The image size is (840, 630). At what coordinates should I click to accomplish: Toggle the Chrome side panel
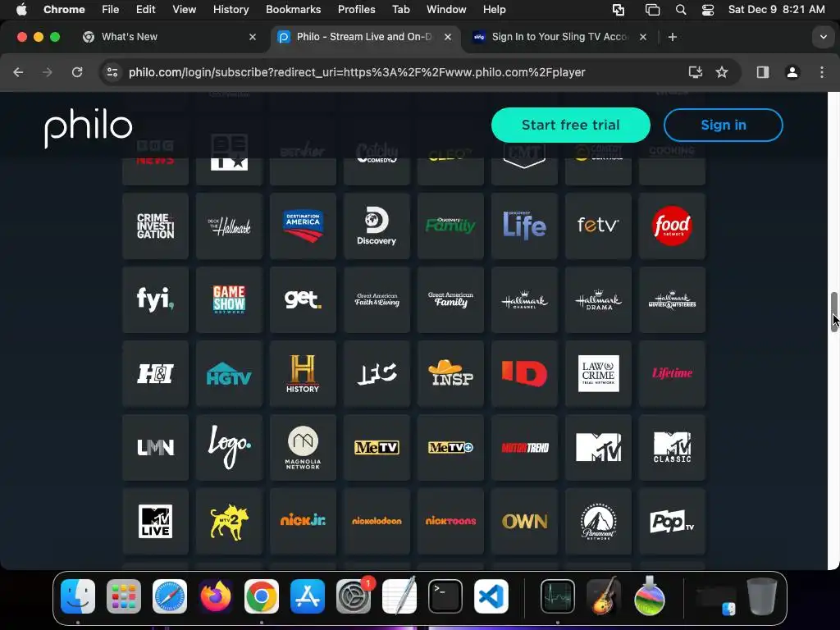point(762,72)
